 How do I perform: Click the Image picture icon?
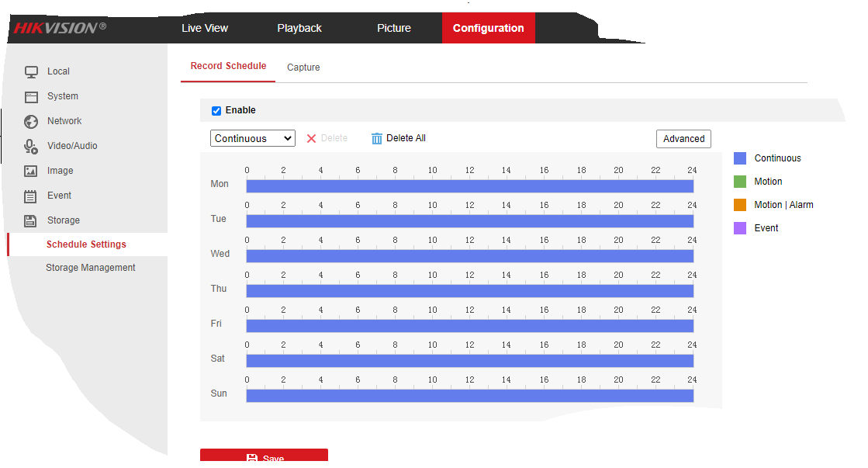(x=31, y=172)
